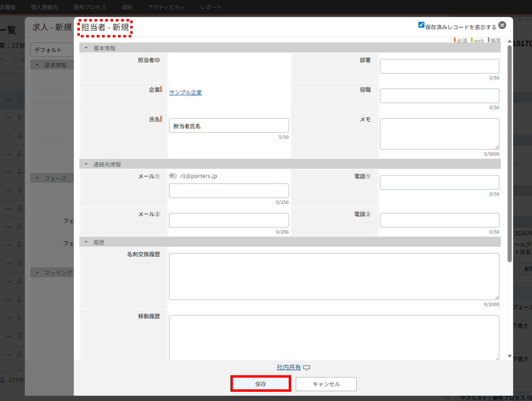The image size is (532, 401).
Task: Click into the メール① input field
Action: tap(229, 190)
